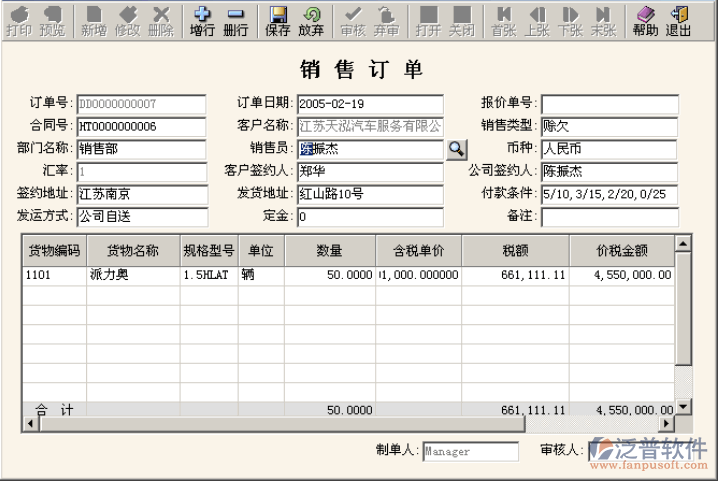Click the horizontal scrollbar left arrow
Viewport: 718px width, 481px height.
coord(30,424)
